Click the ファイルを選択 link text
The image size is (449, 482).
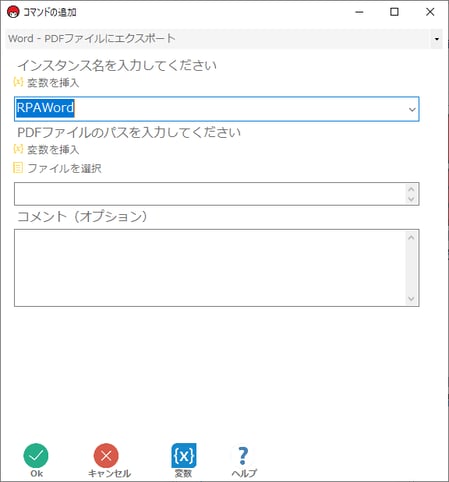[x=64, y=168]
